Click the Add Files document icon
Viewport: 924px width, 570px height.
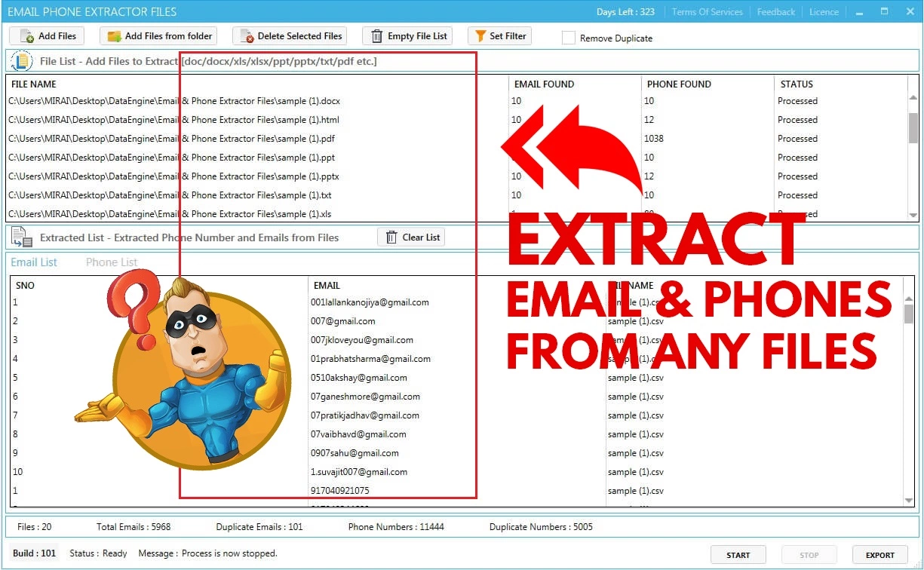pos(26,36)
